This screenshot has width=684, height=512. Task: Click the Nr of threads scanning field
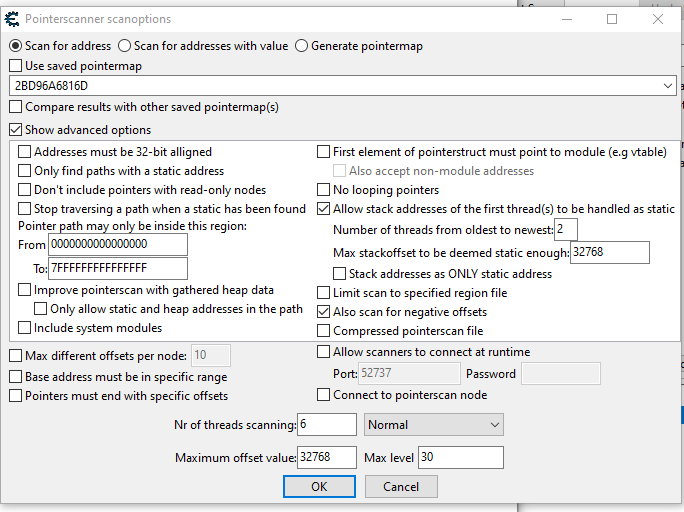[326, 425]
